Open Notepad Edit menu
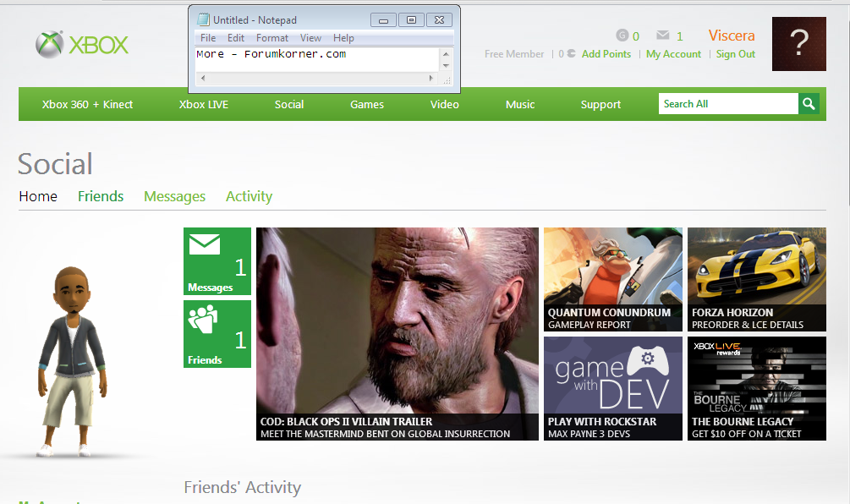The width and height of the screenshot is (850, 504). 236,38
